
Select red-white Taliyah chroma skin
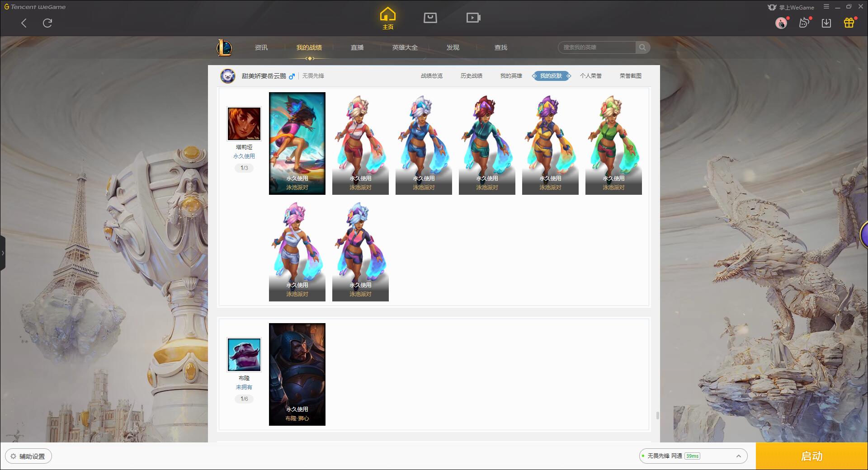(360, 144)
